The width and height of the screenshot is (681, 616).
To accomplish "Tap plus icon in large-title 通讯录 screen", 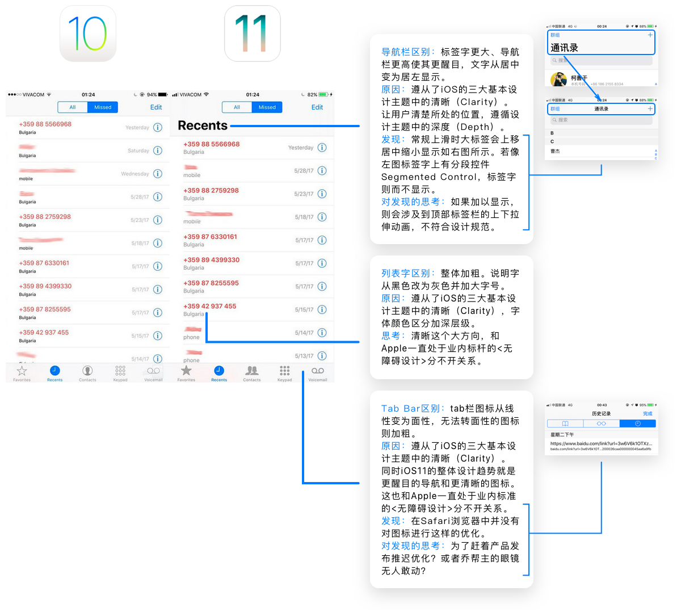I will click(650, 35).
